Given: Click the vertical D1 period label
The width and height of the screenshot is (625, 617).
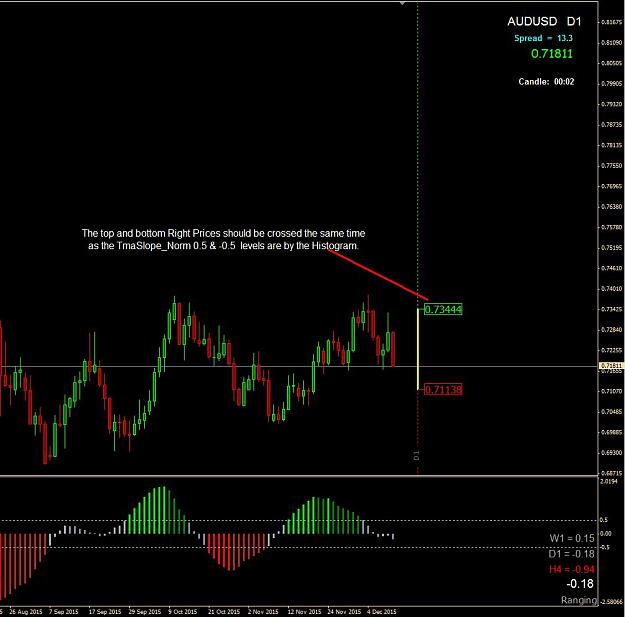Looking at the screenshot, I should click(417, 456).
